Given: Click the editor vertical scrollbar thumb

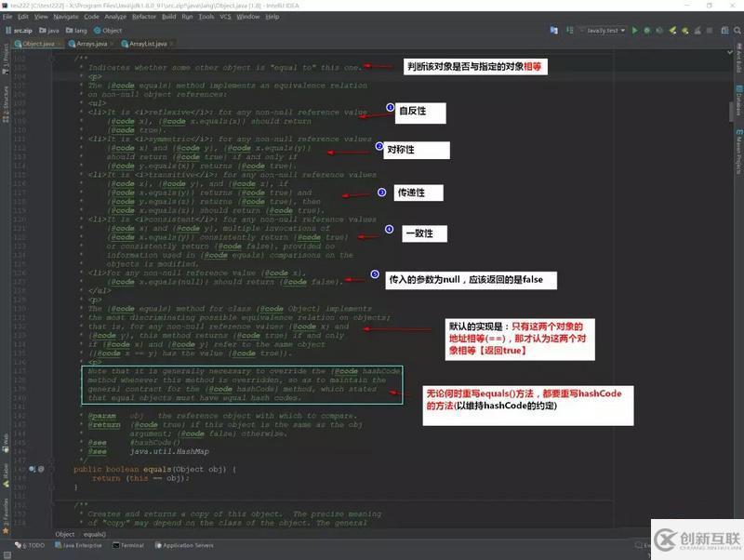Looking at the screenshot, I should [x=731, y=111].
